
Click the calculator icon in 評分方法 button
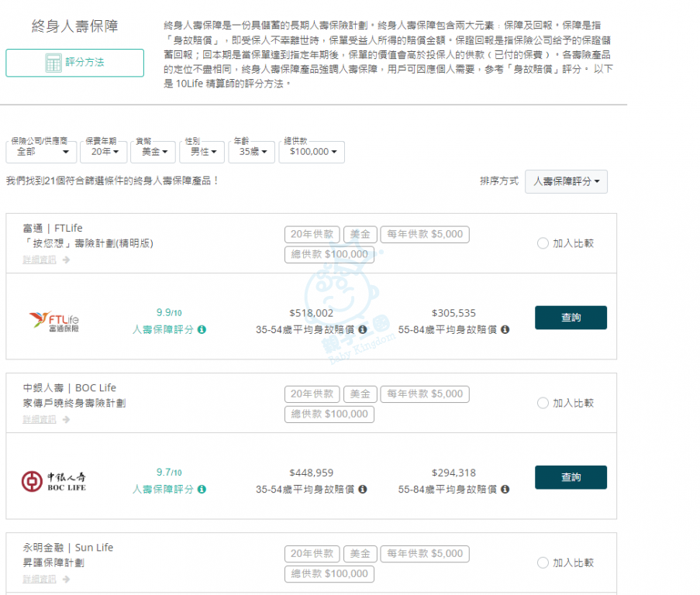[x=53, y=63]
